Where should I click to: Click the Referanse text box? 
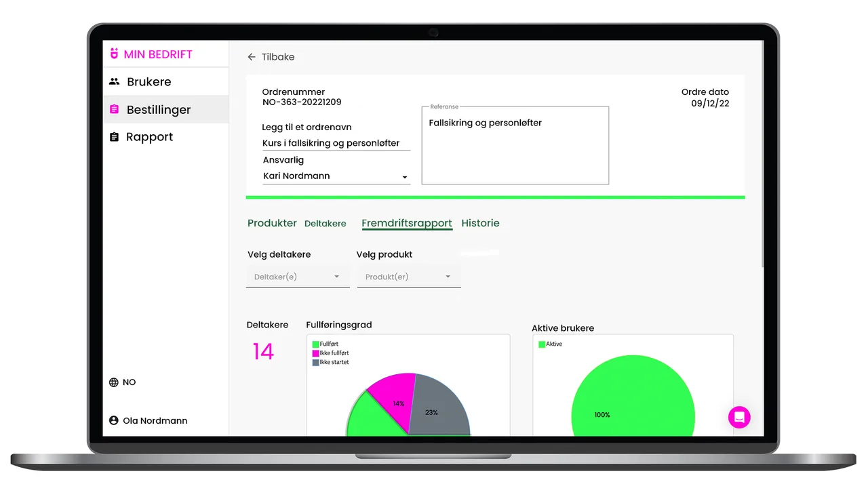[515, 145]
